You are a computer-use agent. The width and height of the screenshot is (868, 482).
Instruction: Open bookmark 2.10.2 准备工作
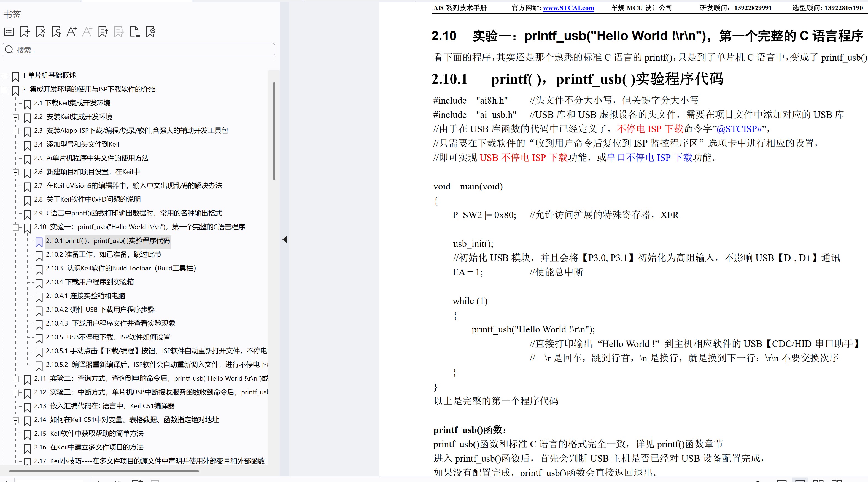coord(103,254)
